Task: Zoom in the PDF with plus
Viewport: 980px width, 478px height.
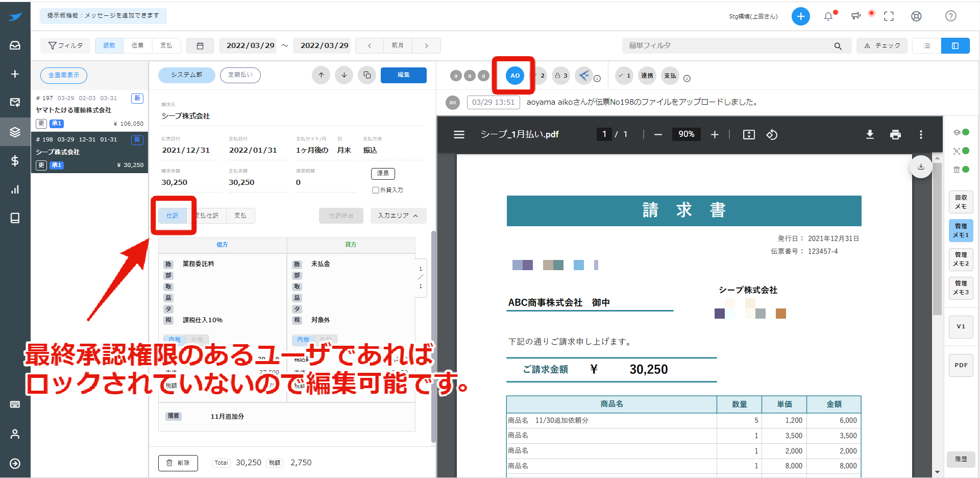Action: tap(715, 134)
